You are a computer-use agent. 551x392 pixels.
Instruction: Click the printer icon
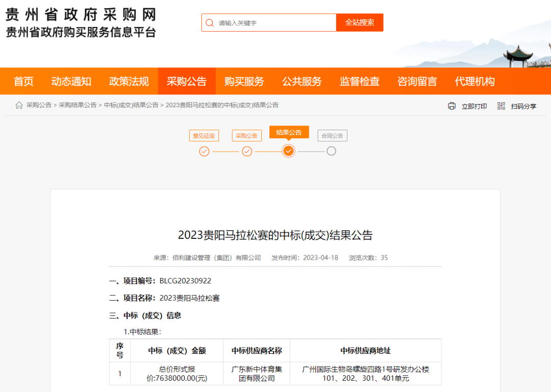pos(452,106)
